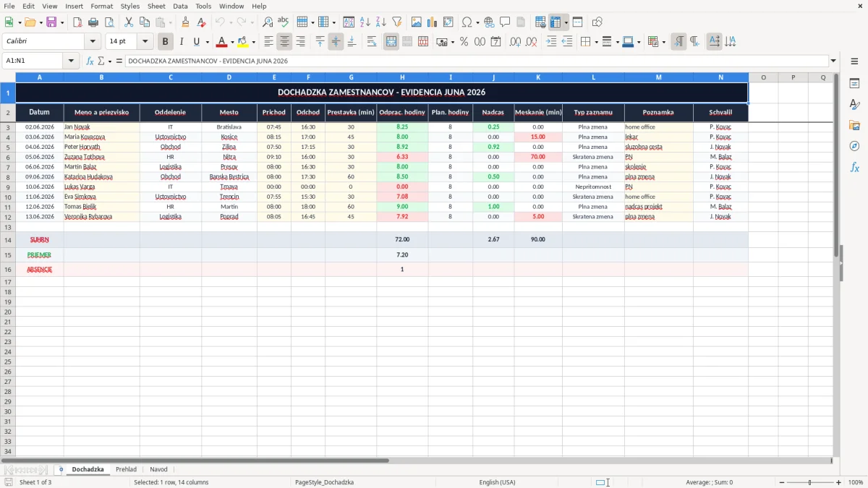Insert an image via toolbar icon
Viewport: 868px width, 488px height.
[x=417, y=22]
